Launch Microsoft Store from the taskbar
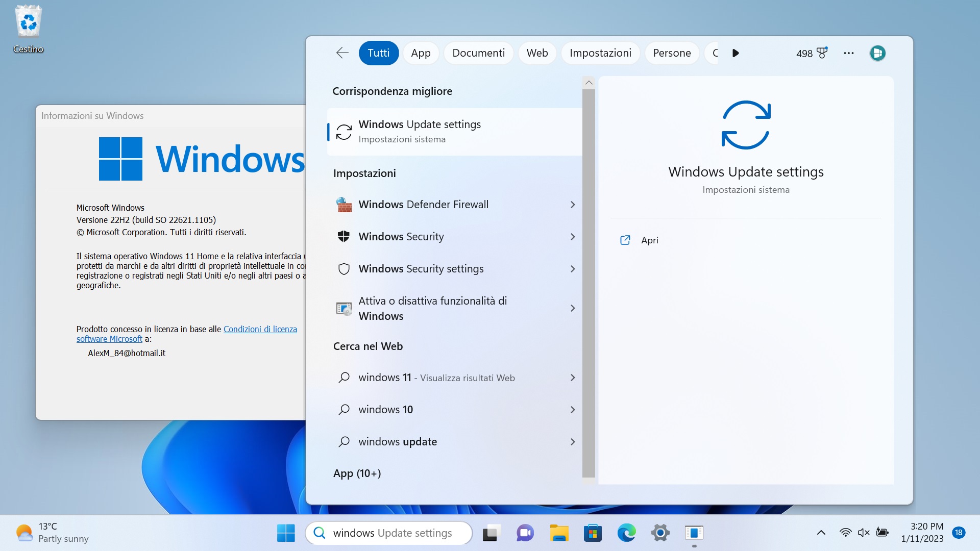980x551 pixels. (x=593, y=533)
